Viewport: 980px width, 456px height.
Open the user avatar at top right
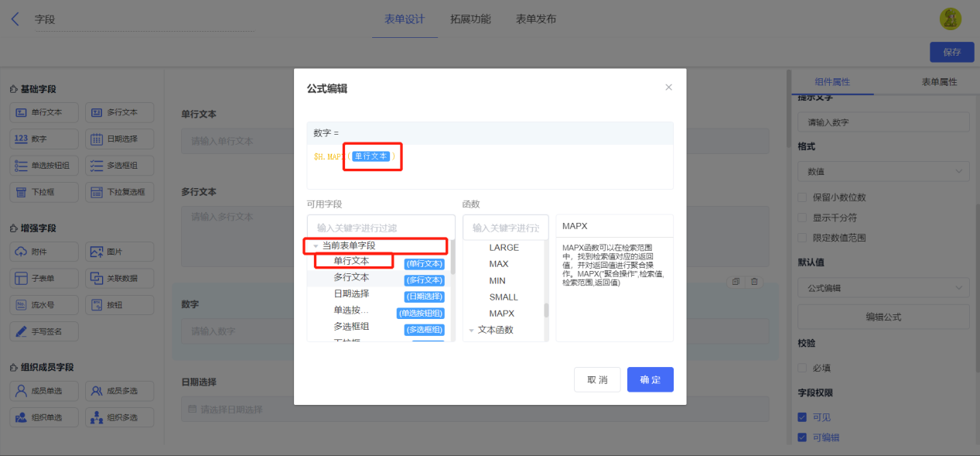click(951, 19)
